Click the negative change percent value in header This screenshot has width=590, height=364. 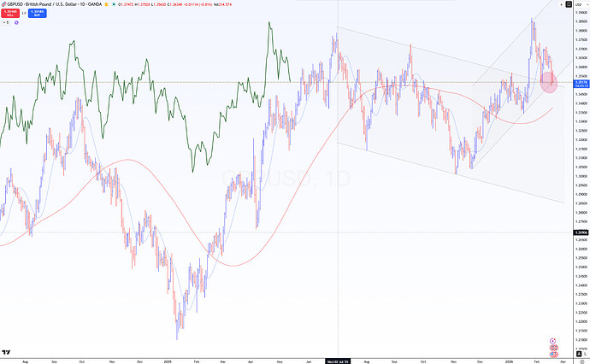coord(207,4)
